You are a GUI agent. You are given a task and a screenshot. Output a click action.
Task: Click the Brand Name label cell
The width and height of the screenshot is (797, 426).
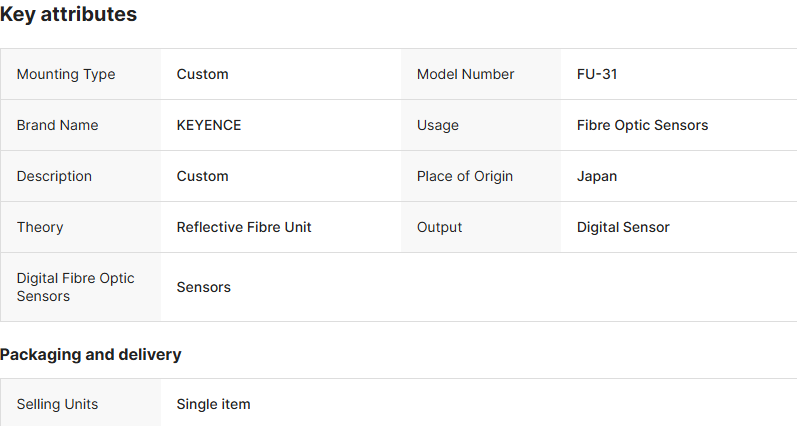tap(58, 125)
